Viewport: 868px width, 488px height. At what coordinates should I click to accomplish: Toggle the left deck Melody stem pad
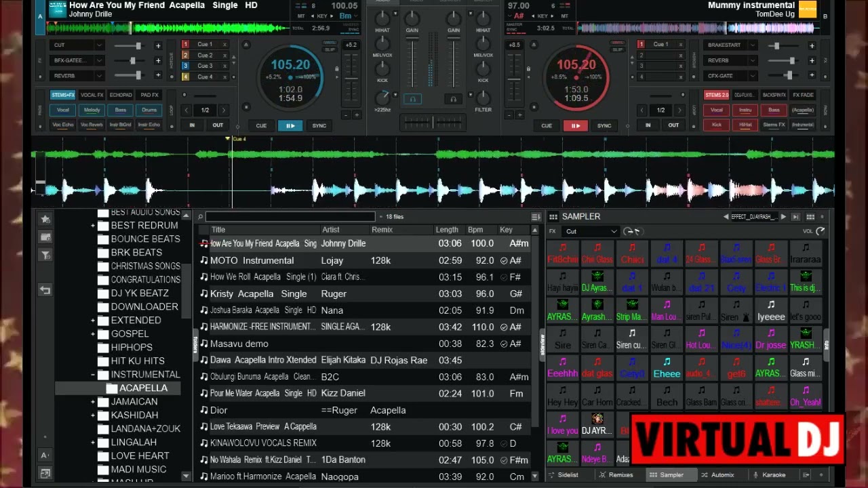coord(92,110)
